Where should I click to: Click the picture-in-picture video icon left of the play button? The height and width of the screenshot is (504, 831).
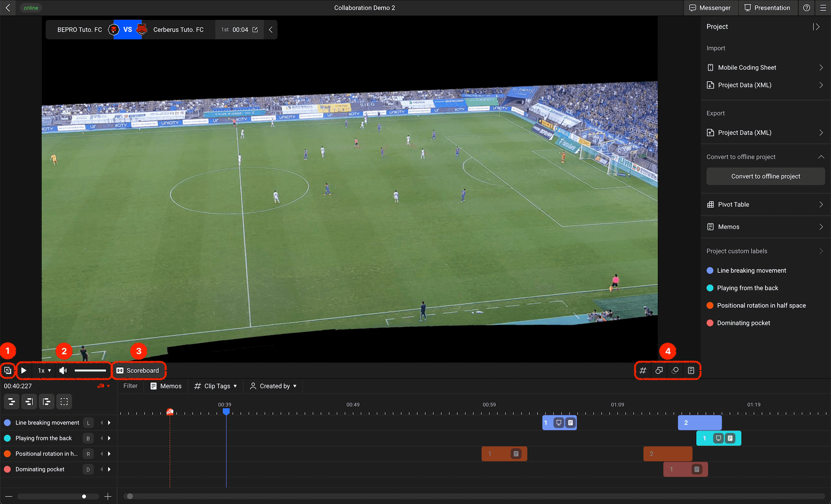pos(7,371)
